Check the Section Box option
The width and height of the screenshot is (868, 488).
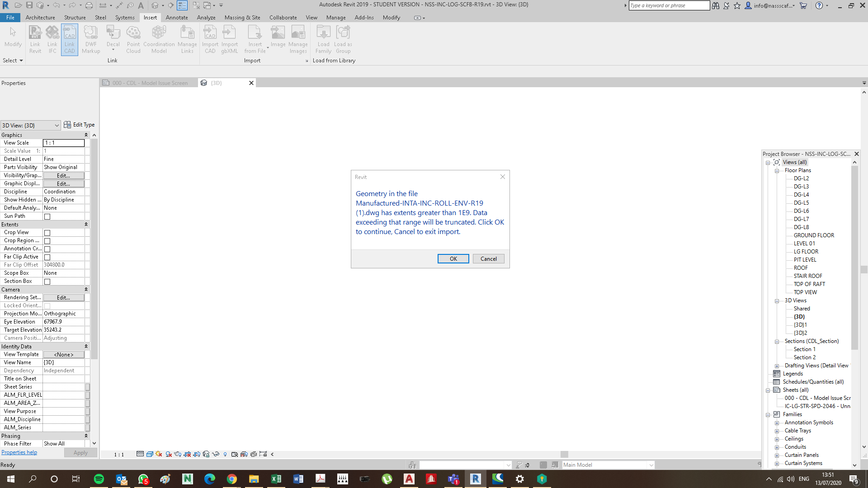coord(47,281)
